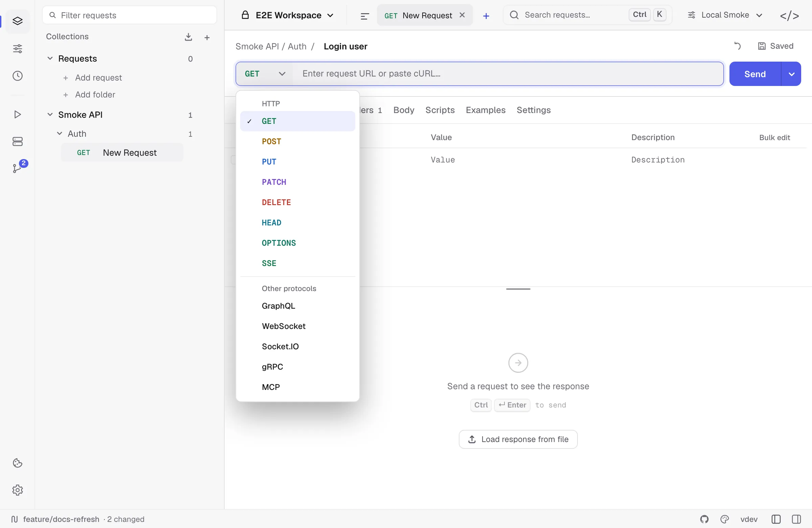The image size is (812, 528).
Task: Open the code snippet icon
Action: tap(789, 16)
